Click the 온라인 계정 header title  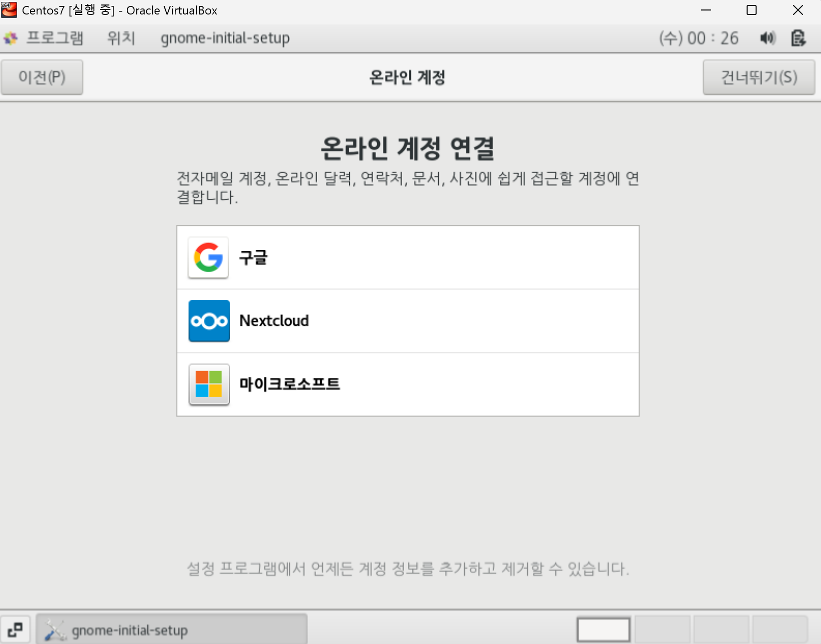pos(408,77)
